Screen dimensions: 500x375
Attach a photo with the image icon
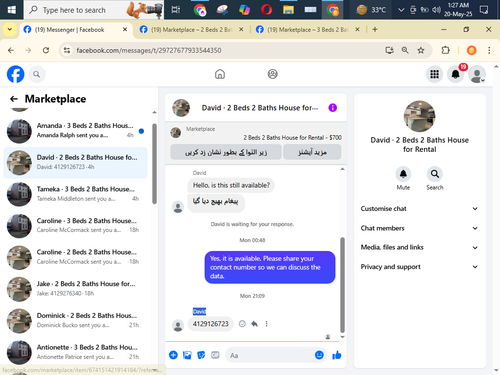pos(187,355)
